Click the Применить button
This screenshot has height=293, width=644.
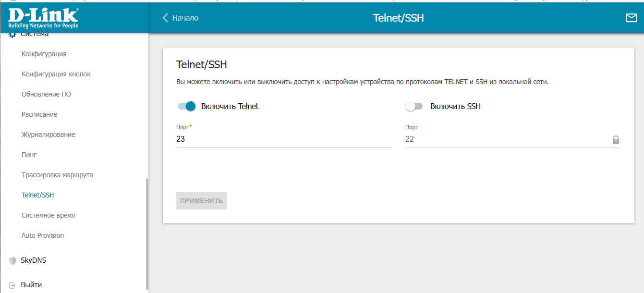pyautogui.click(x=201, y=201)
